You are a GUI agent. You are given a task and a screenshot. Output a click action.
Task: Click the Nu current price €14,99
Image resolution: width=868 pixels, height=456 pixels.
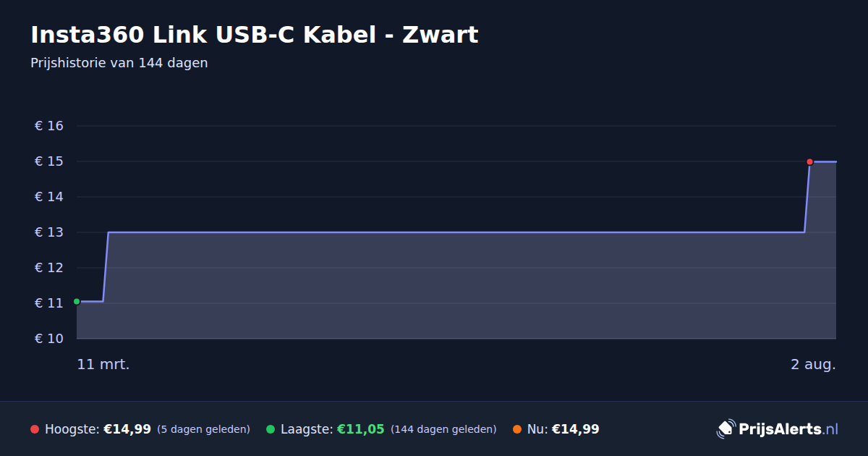coord(576,429)
